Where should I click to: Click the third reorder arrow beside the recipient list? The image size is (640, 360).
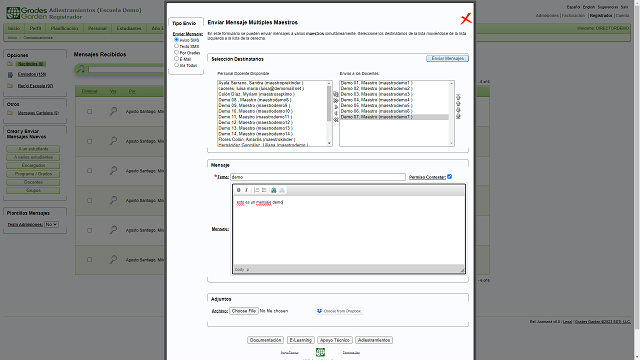pyautogui.click(x=458, y=110)
